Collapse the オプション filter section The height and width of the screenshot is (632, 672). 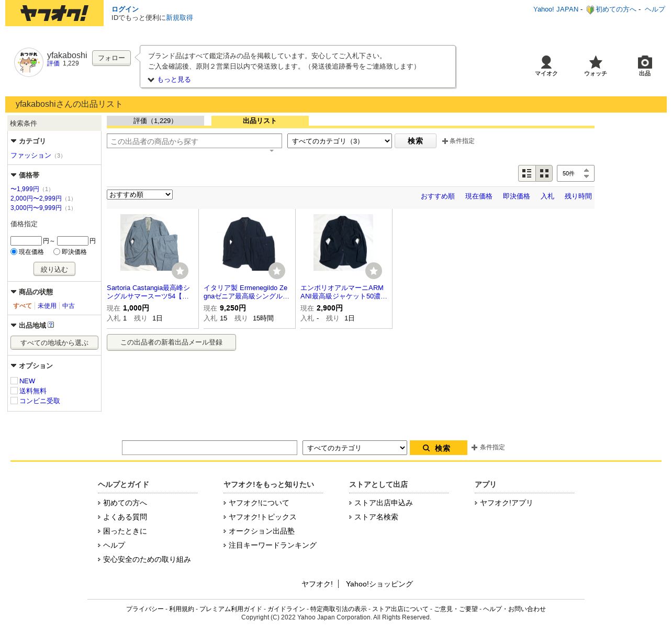tap(32, 365)
